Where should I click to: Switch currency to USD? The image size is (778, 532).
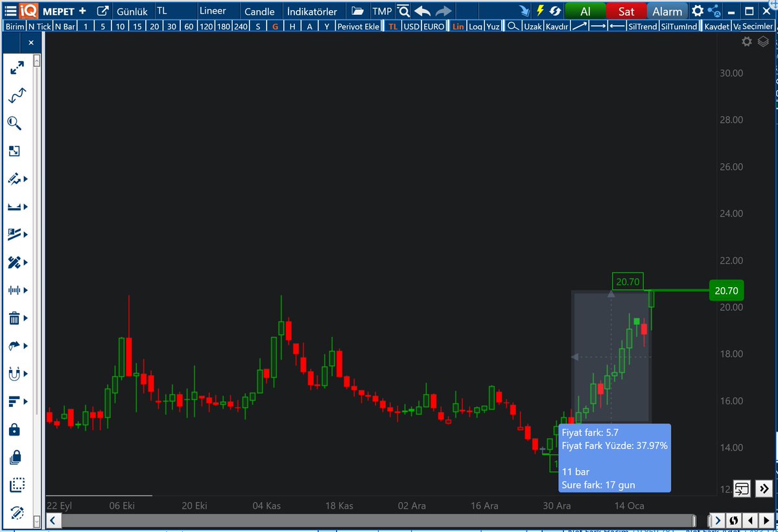pos(411,27)
